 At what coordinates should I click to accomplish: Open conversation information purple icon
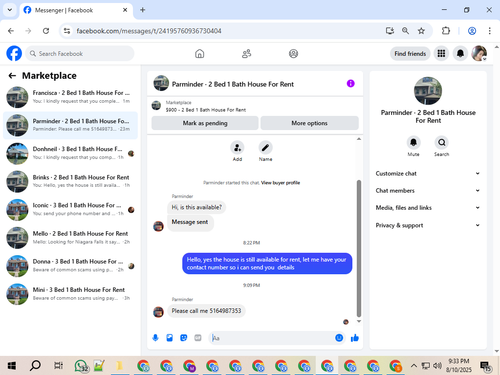point(350,83)
